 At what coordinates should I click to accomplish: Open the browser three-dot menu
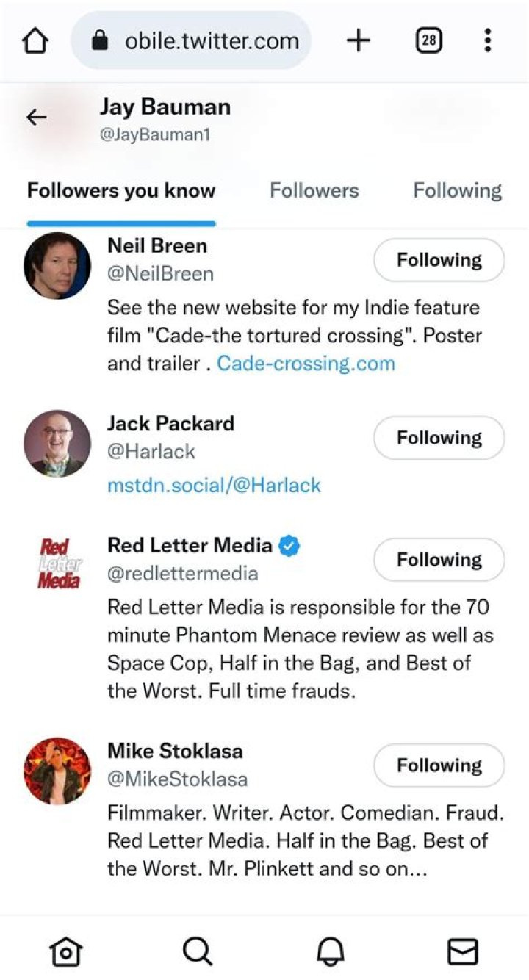pyautogui.click(x=487, y=41)
